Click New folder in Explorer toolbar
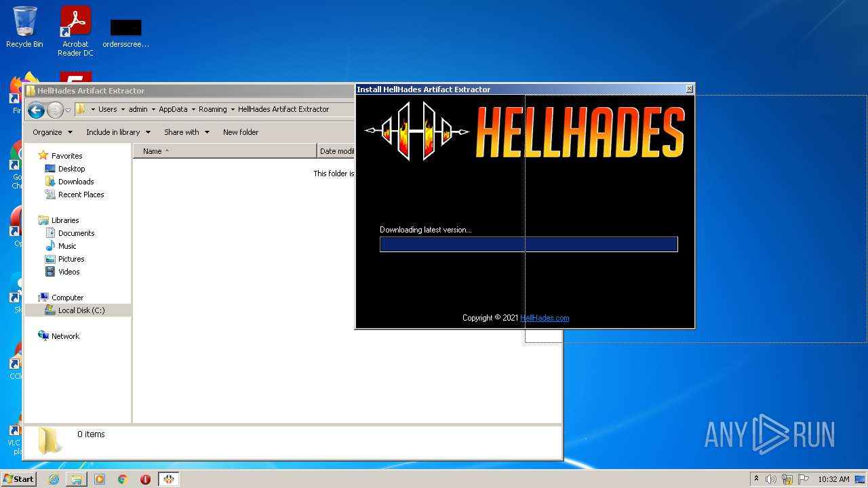Screen dimensions: 868x488 click(x=241, y=132)
